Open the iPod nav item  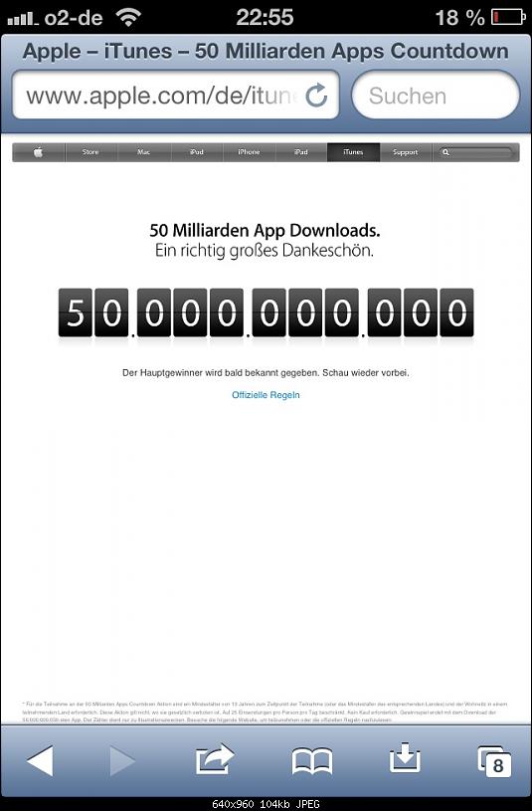[197, 152]
